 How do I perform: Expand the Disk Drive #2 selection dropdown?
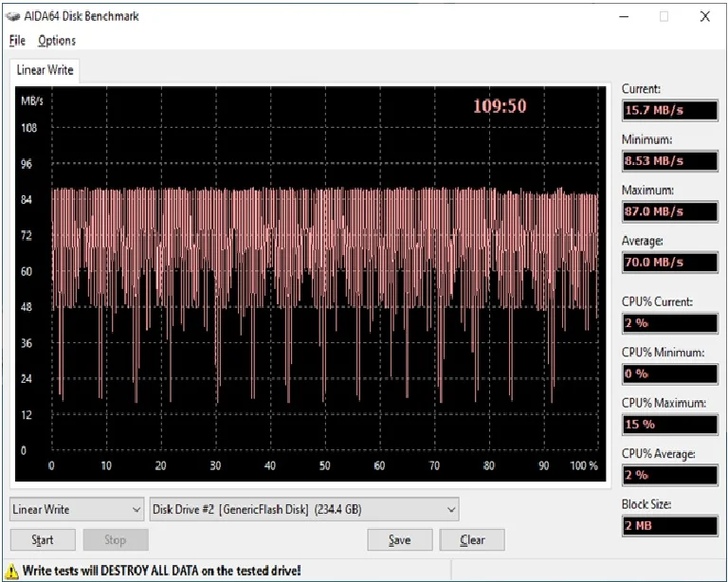(x=304, y=510)
